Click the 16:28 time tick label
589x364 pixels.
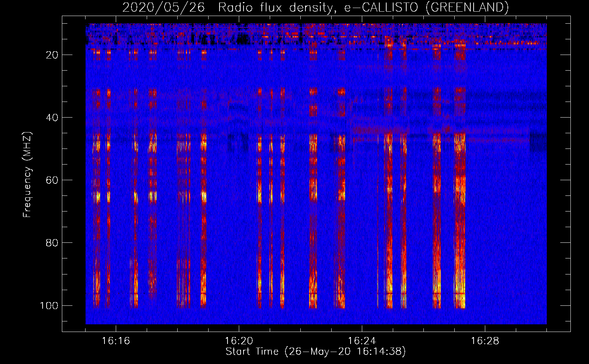pos(485,341)
